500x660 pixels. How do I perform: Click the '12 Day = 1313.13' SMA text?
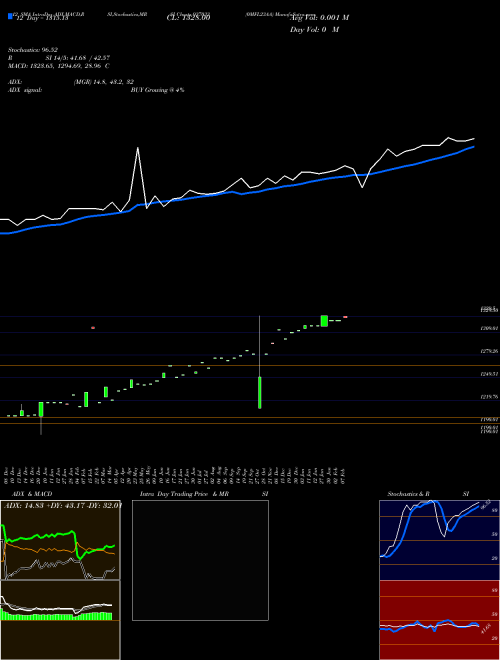41,18
